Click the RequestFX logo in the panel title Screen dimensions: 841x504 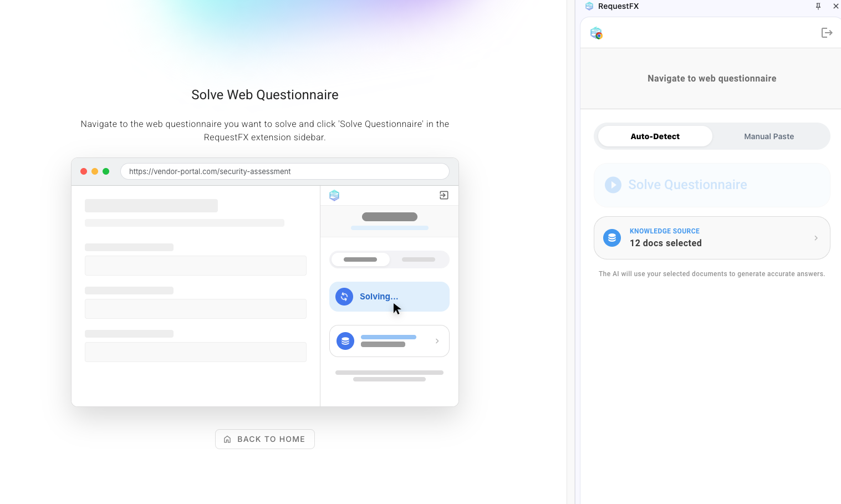click(x=589, y=6)
